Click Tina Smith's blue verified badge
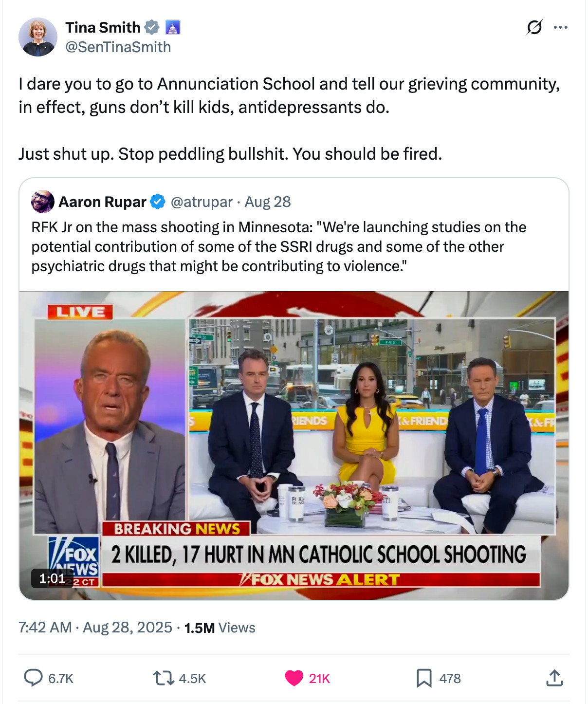This screenshot has height=704, width=588. 152,27
